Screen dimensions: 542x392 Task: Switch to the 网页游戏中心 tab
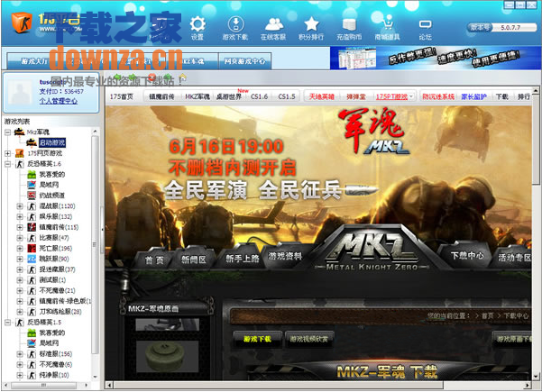tap(244, 61)
